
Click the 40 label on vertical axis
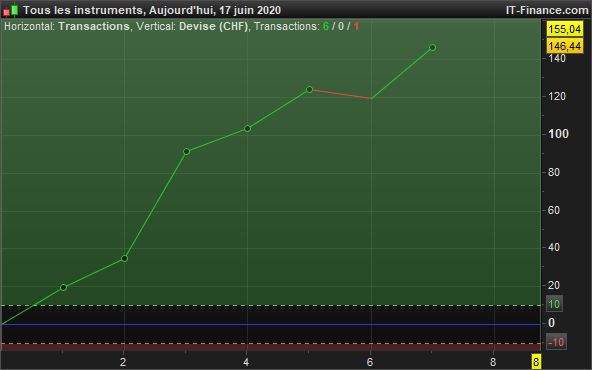click(x=553, y=248)
